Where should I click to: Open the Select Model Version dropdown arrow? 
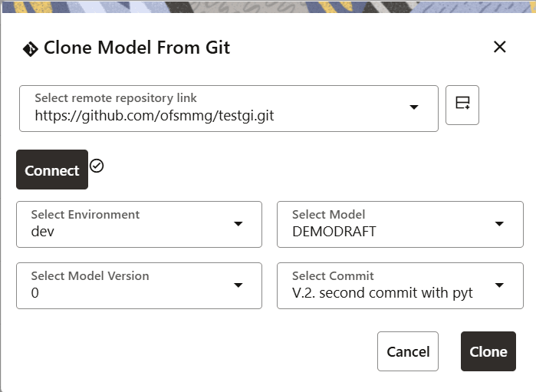click(238, 285)
